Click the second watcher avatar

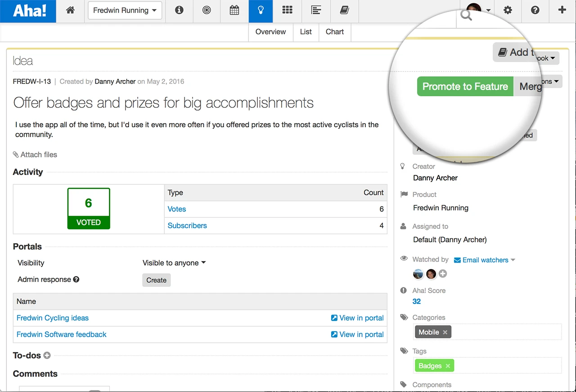431,274
